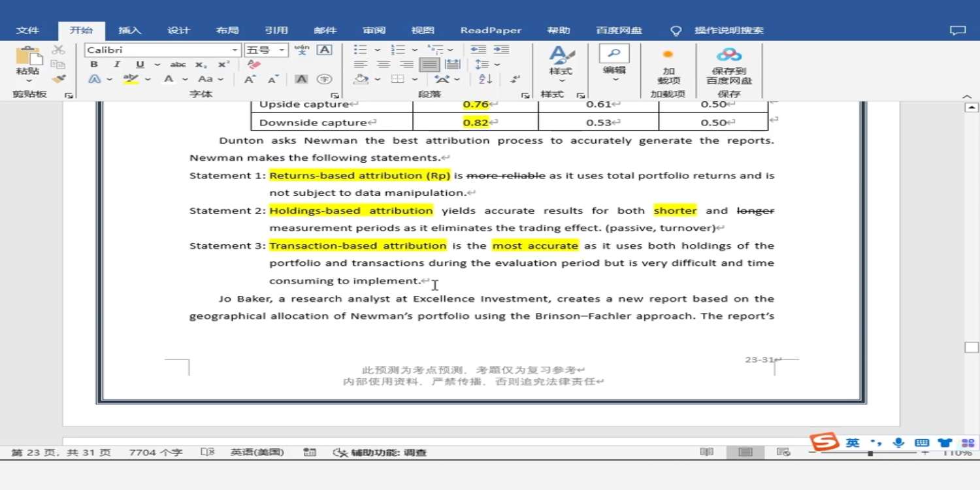This screenshot has height=490, width=980.
Task: Open the phonetic guide (wén) tool
Action: pyautogui.click(x=302, y=50)
